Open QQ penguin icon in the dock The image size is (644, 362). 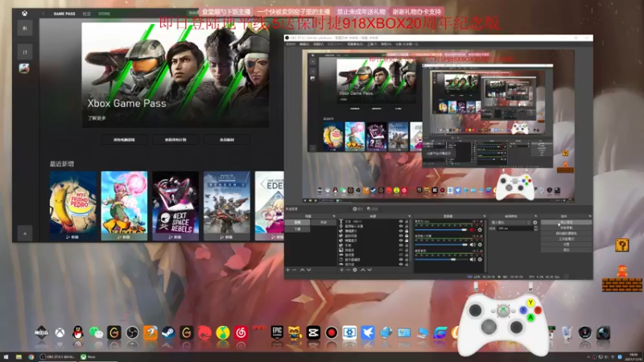(x=77, y=333)
